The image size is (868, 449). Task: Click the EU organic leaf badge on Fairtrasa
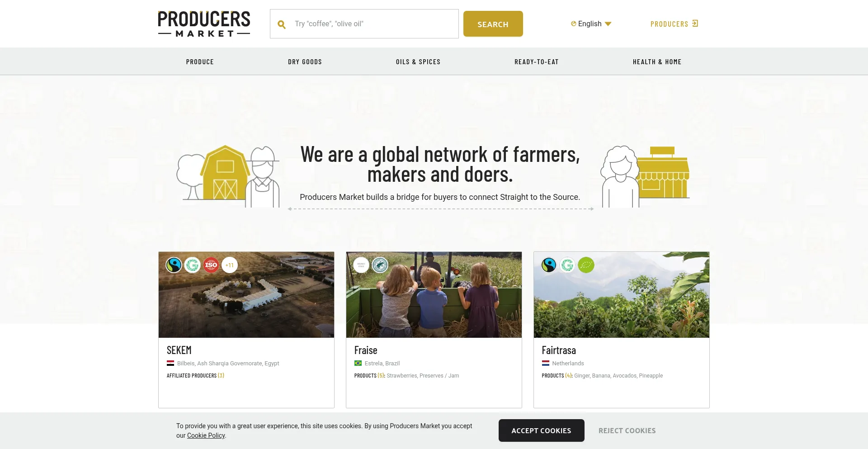(586, 265)
